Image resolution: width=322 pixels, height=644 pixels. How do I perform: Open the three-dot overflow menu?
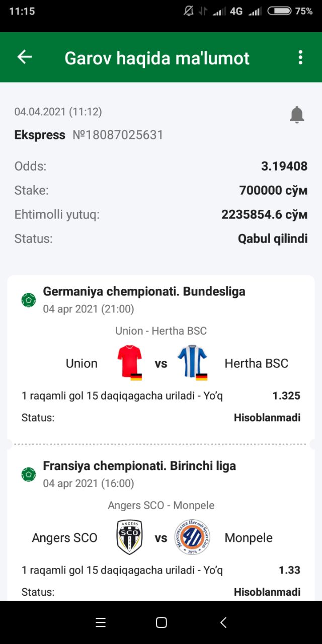point(300,57)
